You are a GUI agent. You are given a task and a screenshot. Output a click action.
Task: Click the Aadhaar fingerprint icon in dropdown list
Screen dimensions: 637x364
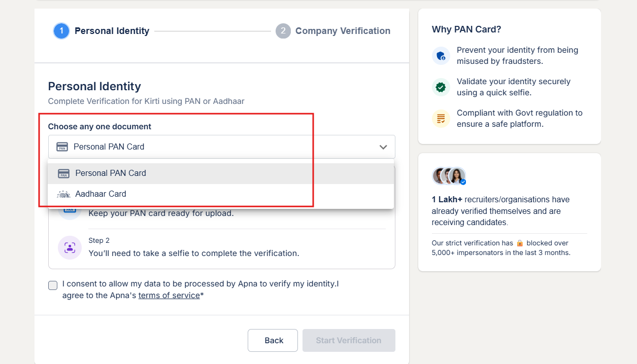pos(63,194)
